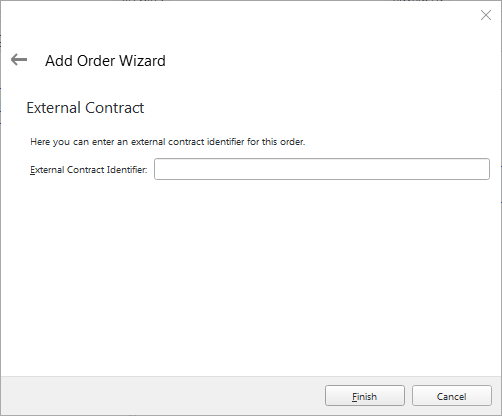
Task: Close the Add Order Wizard with the X
Action: (x=486, y=15)
